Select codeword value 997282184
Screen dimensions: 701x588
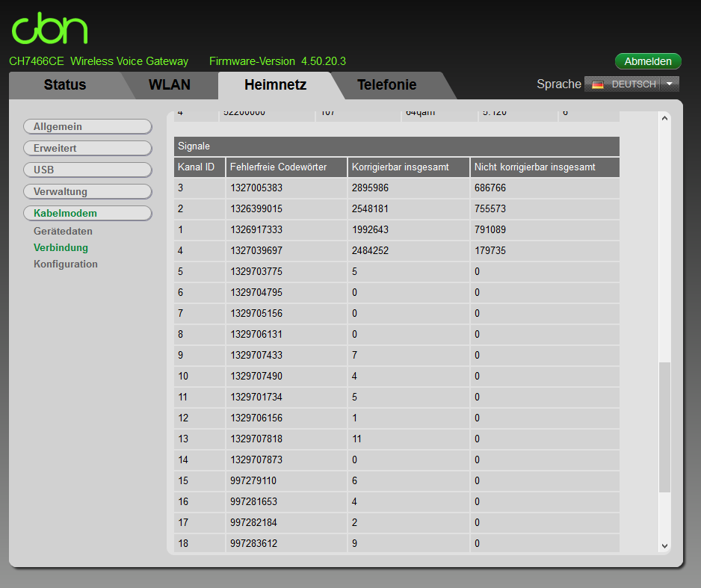click(253, 523)
